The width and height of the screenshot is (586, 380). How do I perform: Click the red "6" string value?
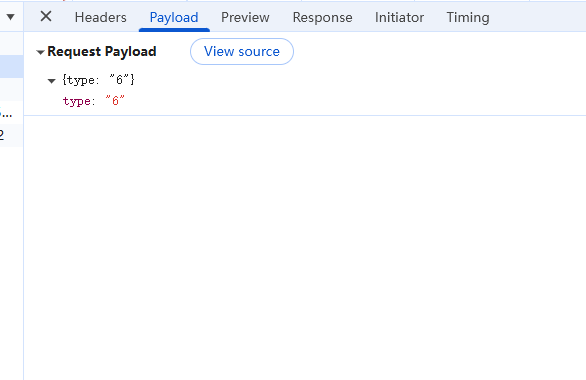tap(115, 101)
